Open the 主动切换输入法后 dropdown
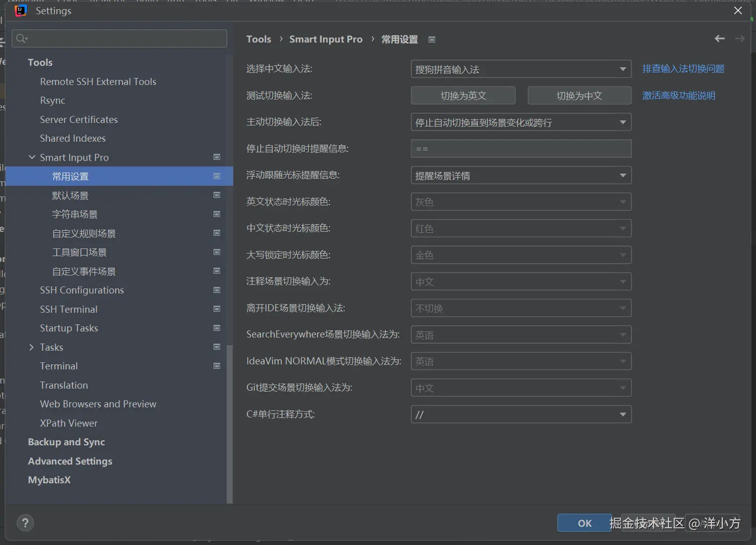This screenshot has height=545, width=756. pos(521,122)
